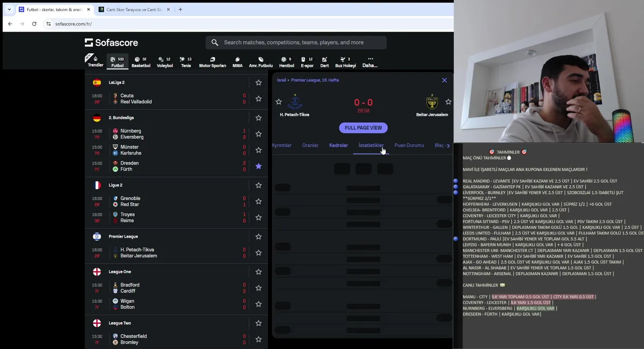Favorite the Nürnberg vs Elversberg match

click(x=258, y=134)
